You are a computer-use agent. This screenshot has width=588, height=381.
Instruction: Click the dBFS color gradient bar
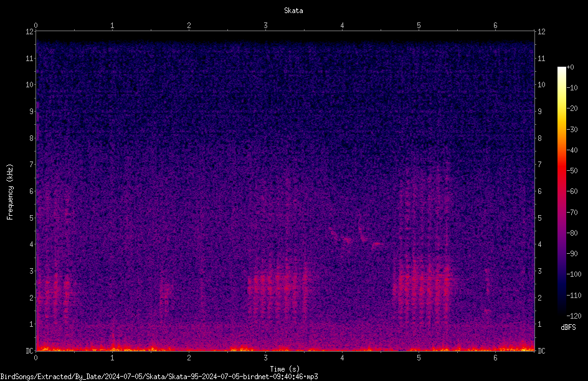[562, 191]
